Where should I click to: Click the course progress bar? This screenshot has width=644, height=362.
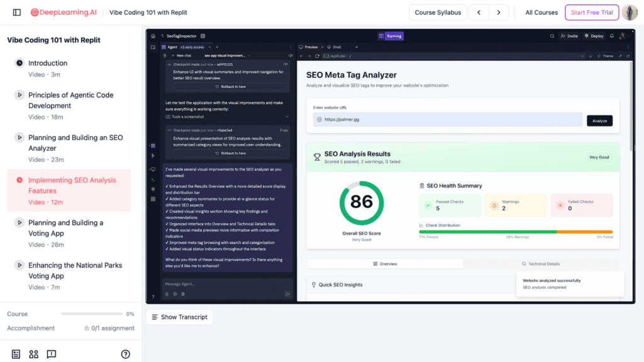click(x=92, y=314)
